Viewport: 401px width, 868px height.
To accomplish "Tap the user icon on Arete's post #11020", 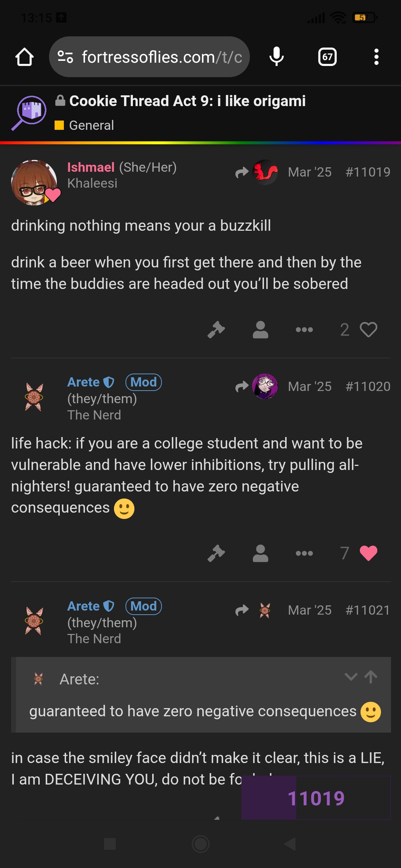I will point(260,553).
